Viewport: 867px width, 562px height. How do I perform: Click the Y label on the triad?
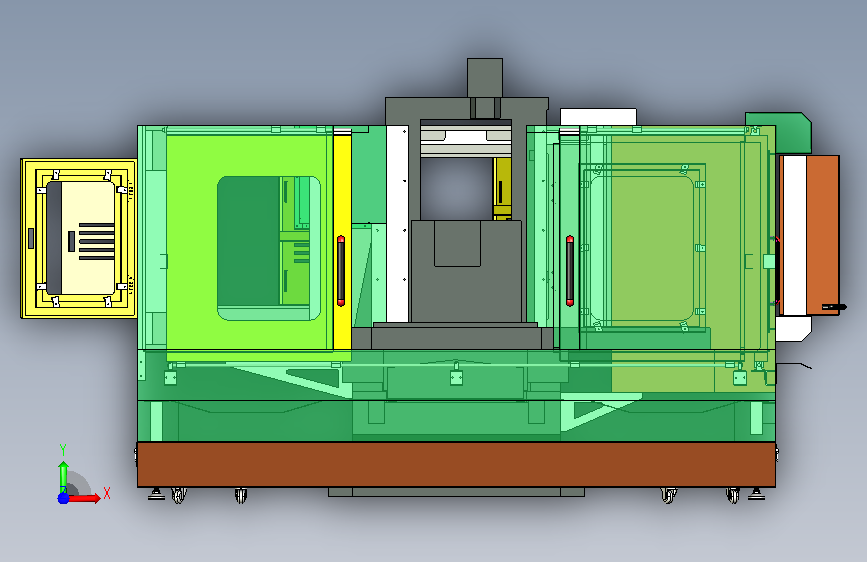63,450
